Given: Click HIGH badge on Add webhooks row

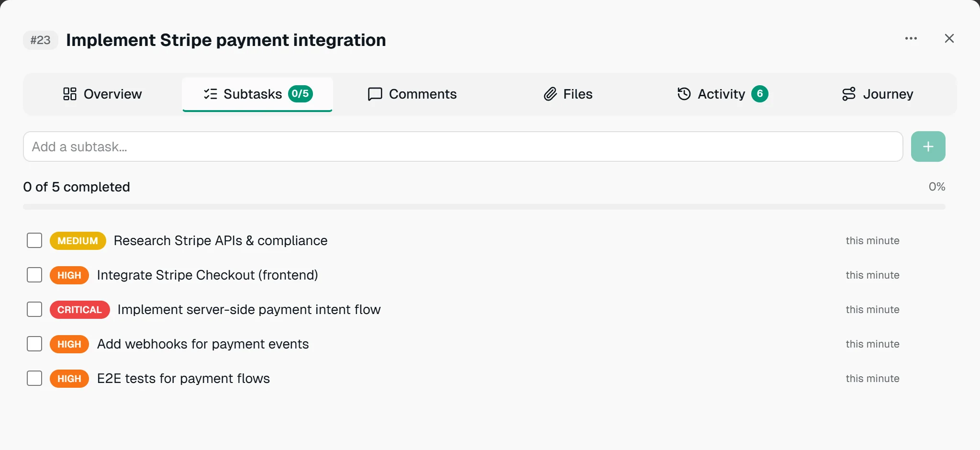Looking at the screenshot, I should coord(69,344).
